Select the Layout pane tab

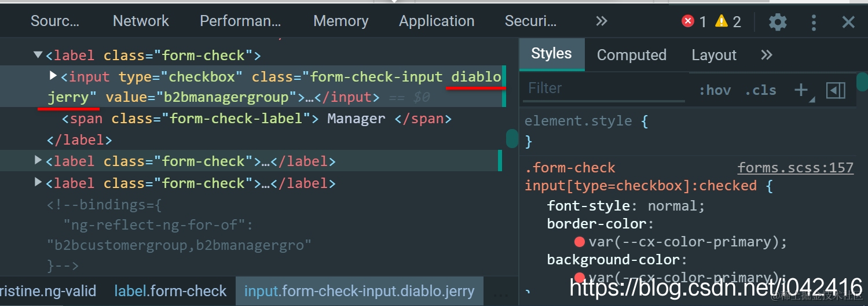tap(714, 55)
